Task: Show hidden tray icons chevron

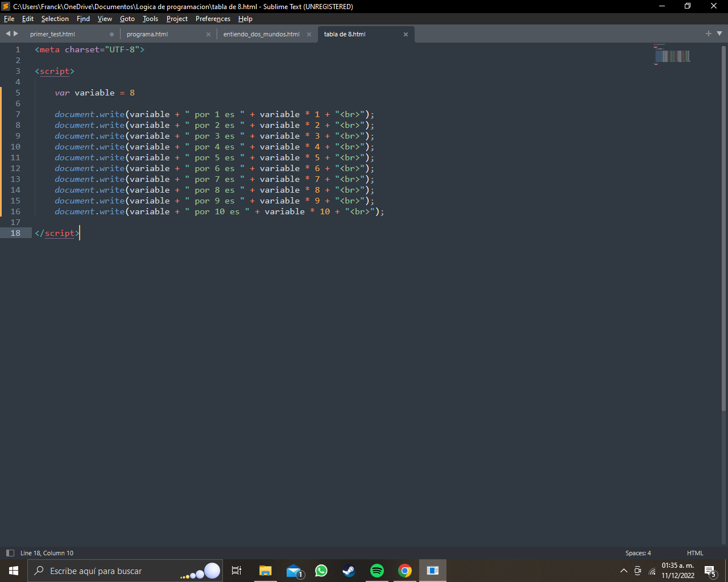Action: coord(624,571)
